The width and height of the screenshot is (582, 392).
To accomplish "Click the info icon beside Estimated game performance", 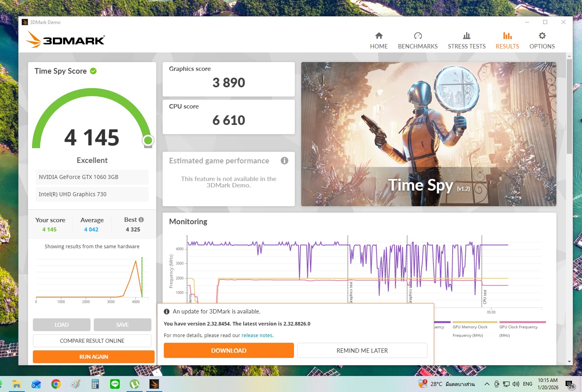I will (284, 161).
